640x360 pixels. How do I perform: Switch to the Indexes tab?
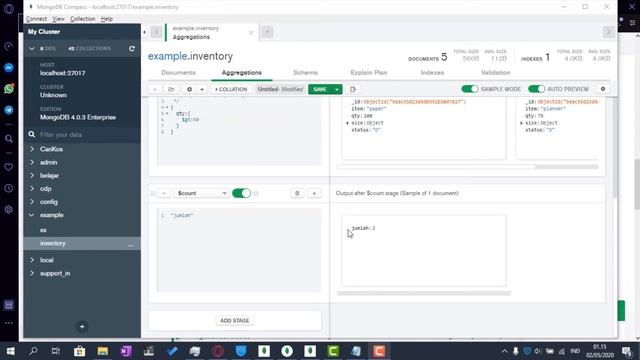(x=432, y=72)
